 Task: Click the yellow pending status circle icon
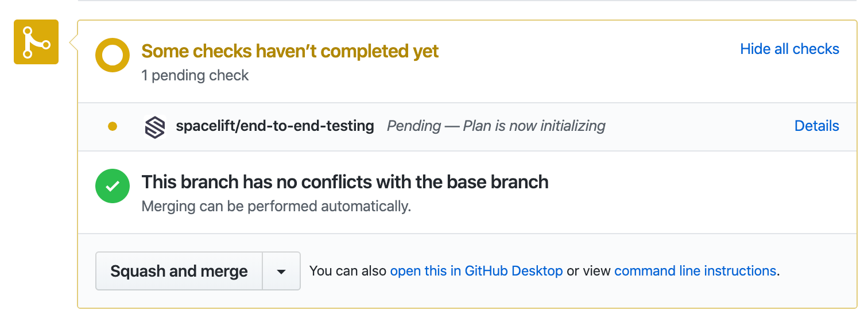point(113,55)
